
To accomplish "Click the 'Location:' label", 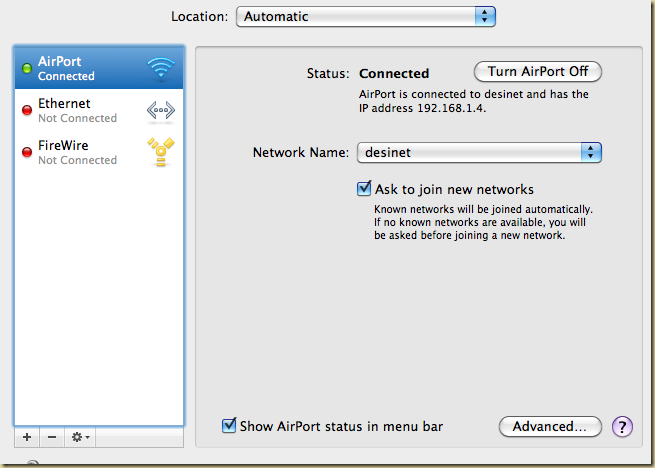I will coord(200,17).
